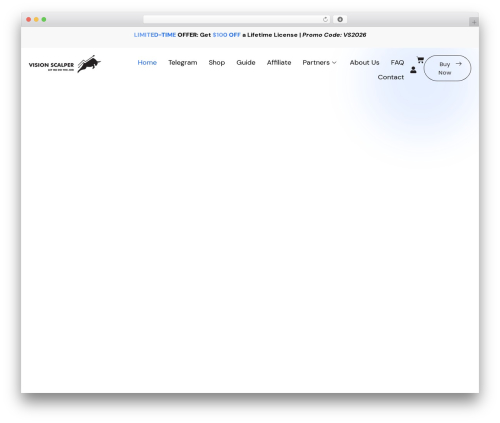Go to the Home menu item
Image resolution: width=500 pixels, height=423 pixels.
[147, 63]
